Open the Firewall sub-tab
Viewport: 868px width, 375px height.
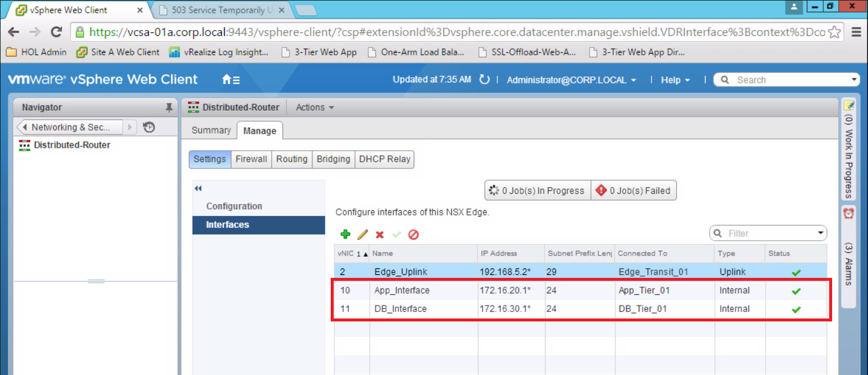pyautogui.click(x=251, y=159)
